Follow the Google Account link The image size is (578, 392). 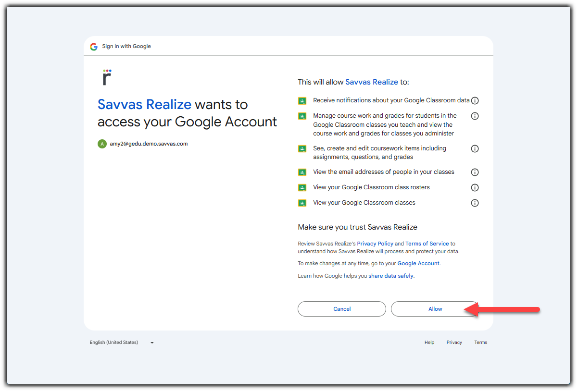pos(418,263)
